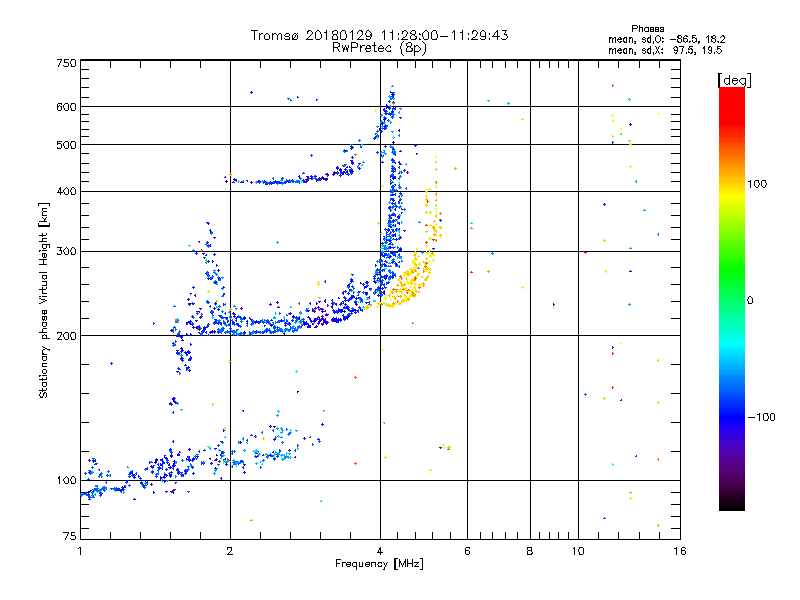The height and width of the screenshot is (600, 800).
Task: Click the yellow-orange X-mode trace near 4.5 MHz
Action: (408, 283)
